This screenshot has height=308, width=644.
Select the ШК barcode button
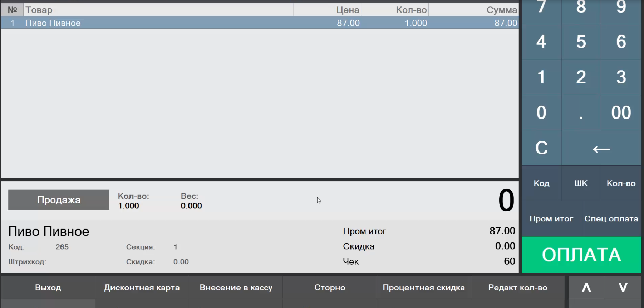click(x=581, y=183)
